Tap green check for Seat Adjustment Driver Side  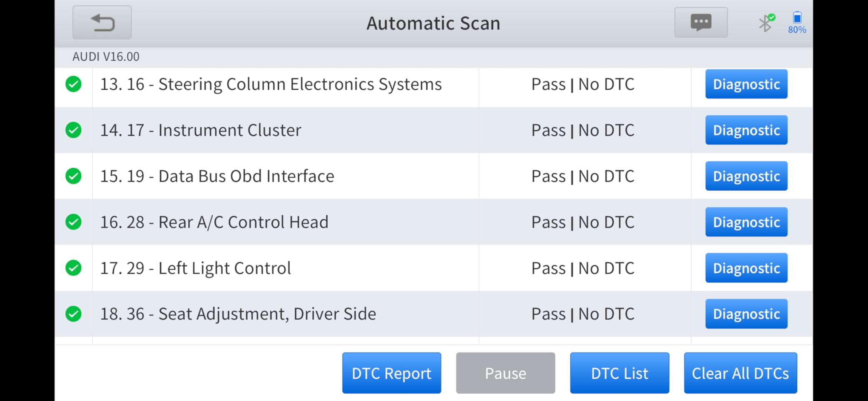coord(73,314)
